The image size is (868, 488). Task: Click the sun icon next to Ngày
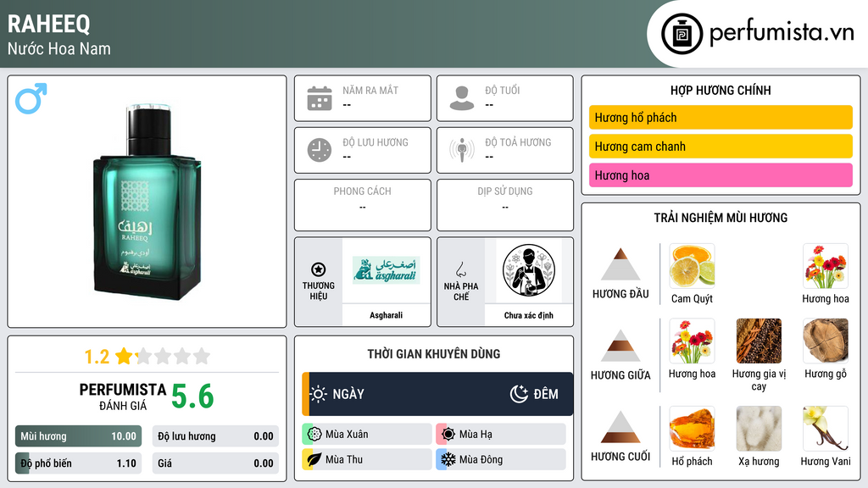[319, 394]
